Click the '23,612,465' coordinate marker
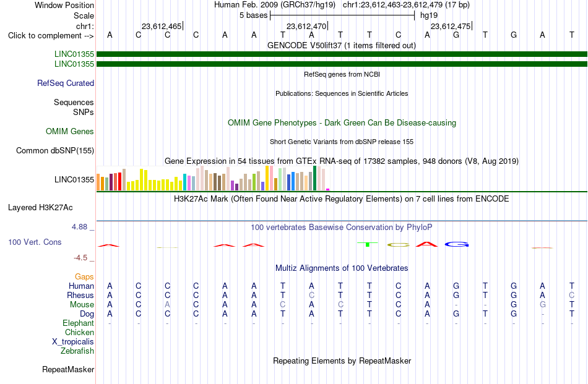Screen dimensions: 588x384 pos(162,26)
